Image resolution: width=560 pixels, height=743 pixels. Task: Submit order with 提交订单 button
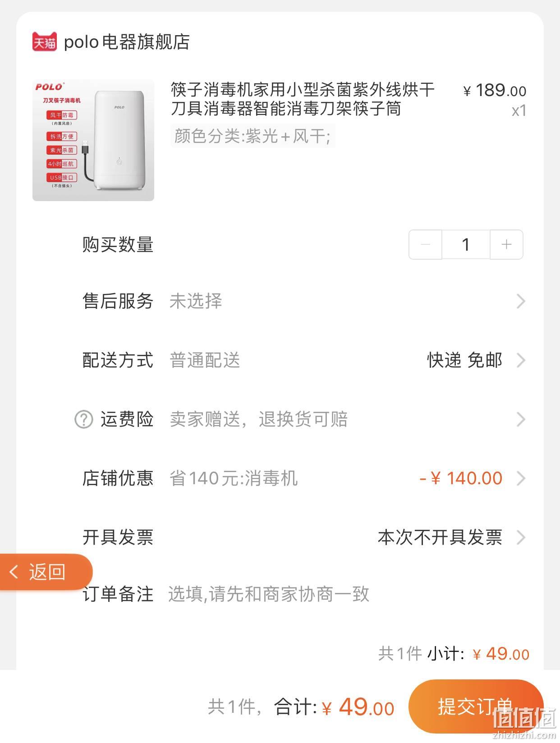[476, 706]
